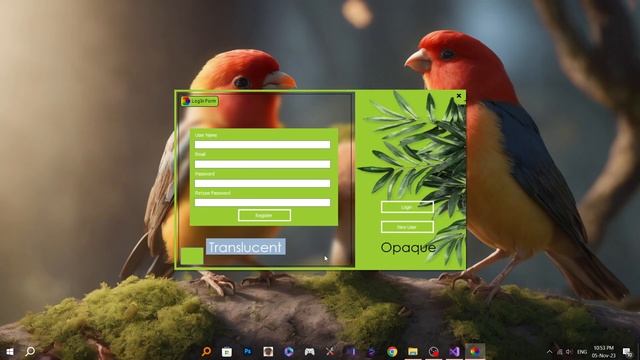640x360 pixels.
Task: Focus the Email input field
Action: [x=262, y=164]
